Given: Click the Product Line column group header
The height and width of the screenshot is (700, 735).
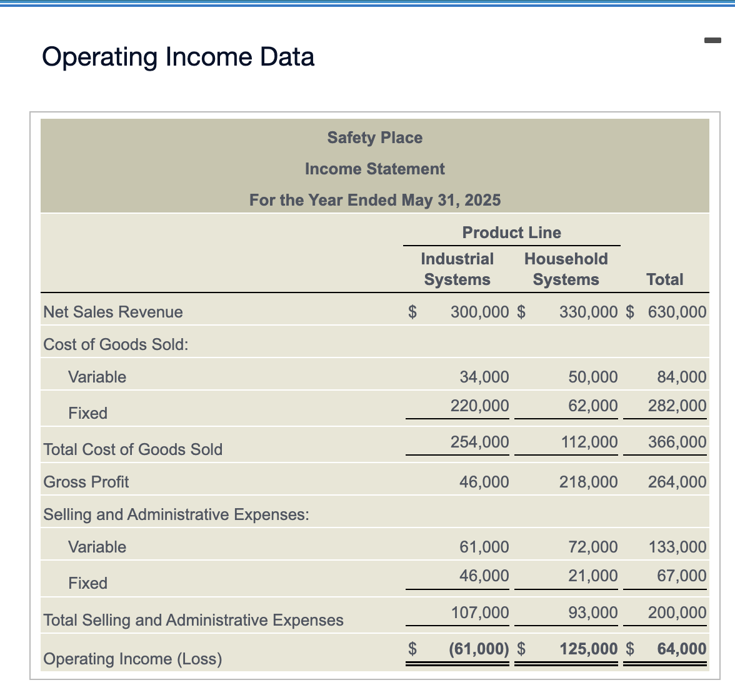Looking at the screenshot, I should pos(511,232).
